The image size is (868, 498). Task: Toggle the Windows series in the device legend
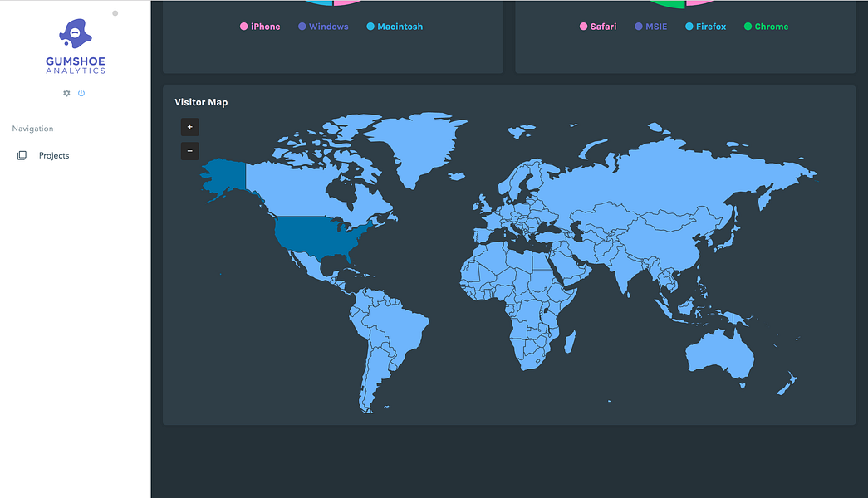tap(323, 26)
